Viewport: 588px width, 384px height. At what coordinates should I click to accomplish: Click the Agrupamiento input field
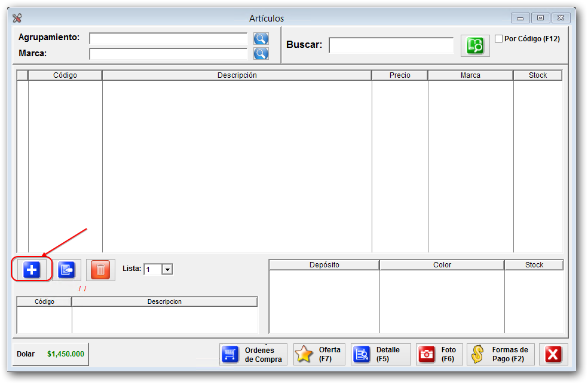click(x=168, y=39)
